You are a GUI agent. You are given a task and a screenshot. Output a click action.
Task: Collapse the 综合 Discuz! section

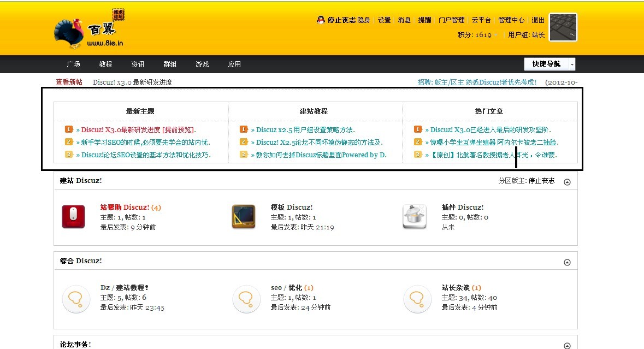click(567, 262)
